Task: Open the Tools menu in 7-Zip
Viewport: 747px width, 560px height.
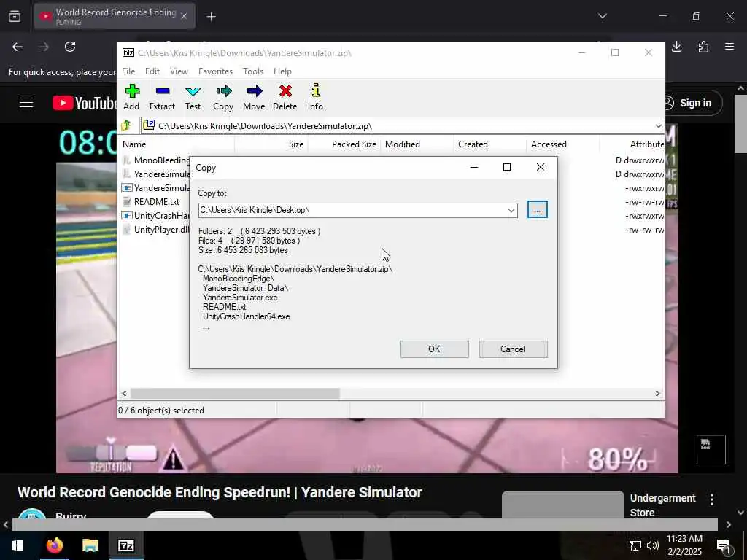Action: click(253, 71)
